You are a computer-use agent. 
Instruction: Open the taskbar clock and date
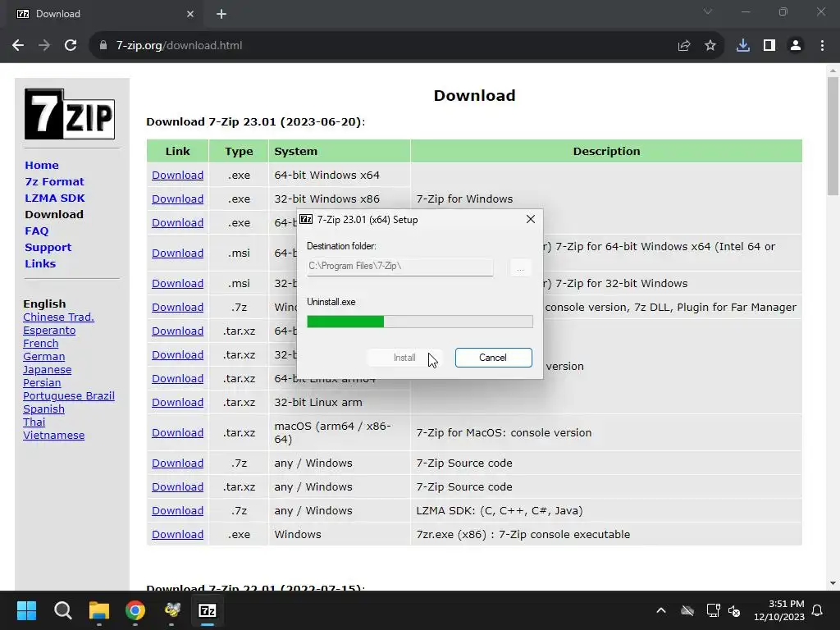coord(779,610)
